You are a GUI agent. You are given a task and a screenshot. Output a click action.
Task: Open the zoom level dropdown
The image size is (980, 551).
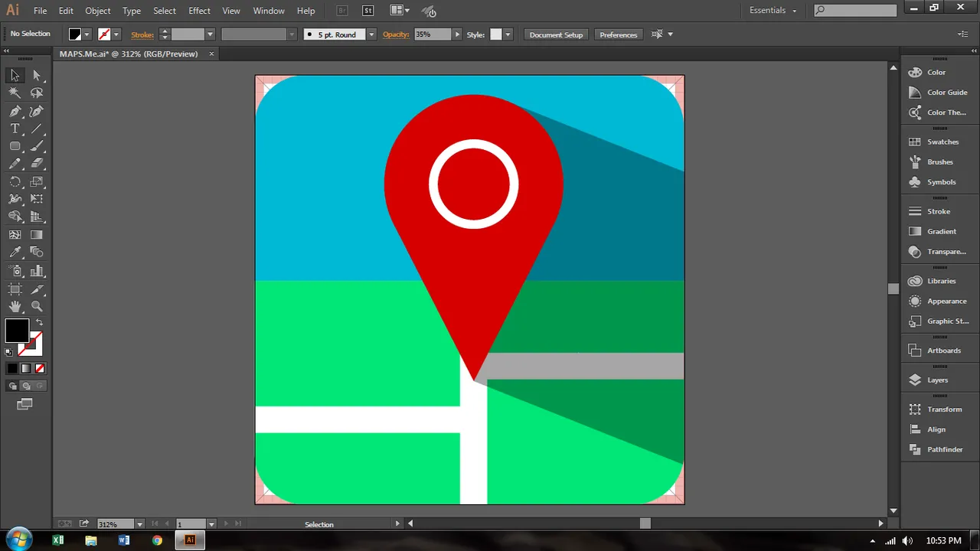(x=139, y=524)
